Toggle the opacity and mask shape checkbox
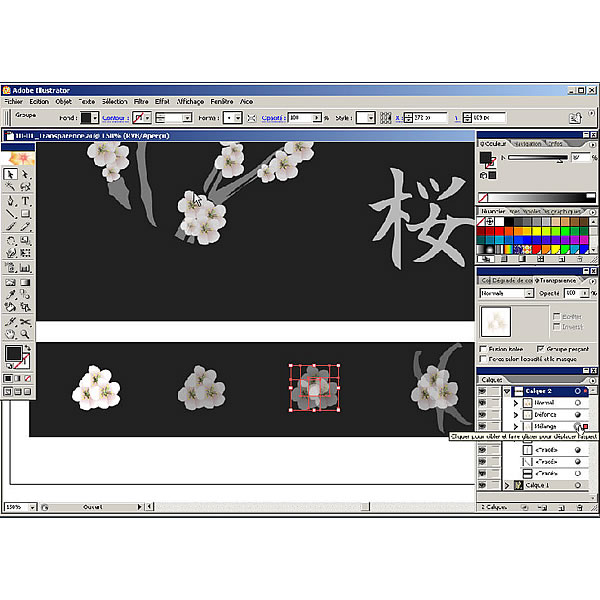This screenshot has width=600, height=600. click(483, 359)
